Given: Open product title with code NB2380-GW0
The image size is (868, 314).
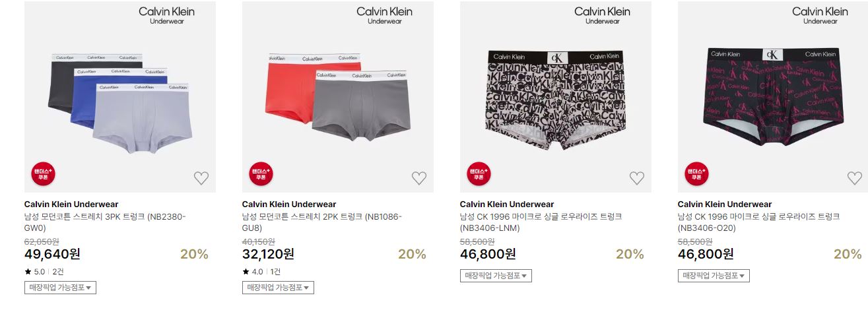Looking at the screenshot, I should click(x=106, y=222).
